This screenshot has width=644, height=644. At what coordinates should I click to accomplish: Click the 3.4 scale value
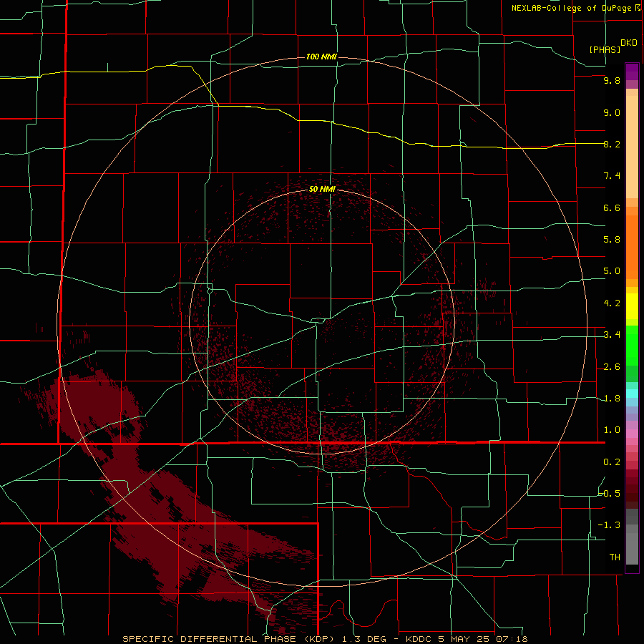coord(612,335)
